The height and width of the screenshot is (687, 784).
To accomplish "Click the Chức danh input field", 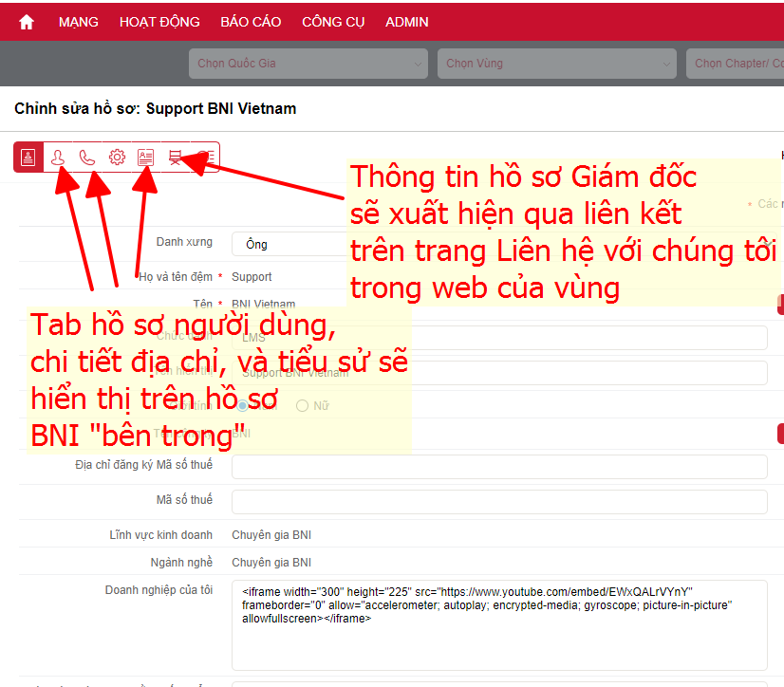I will [x=499, y=338].
